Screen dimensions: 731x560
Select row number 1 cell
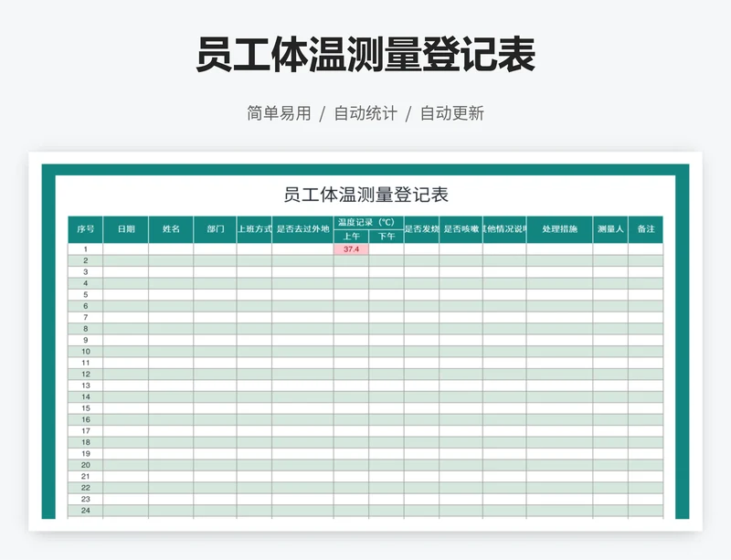85,249
